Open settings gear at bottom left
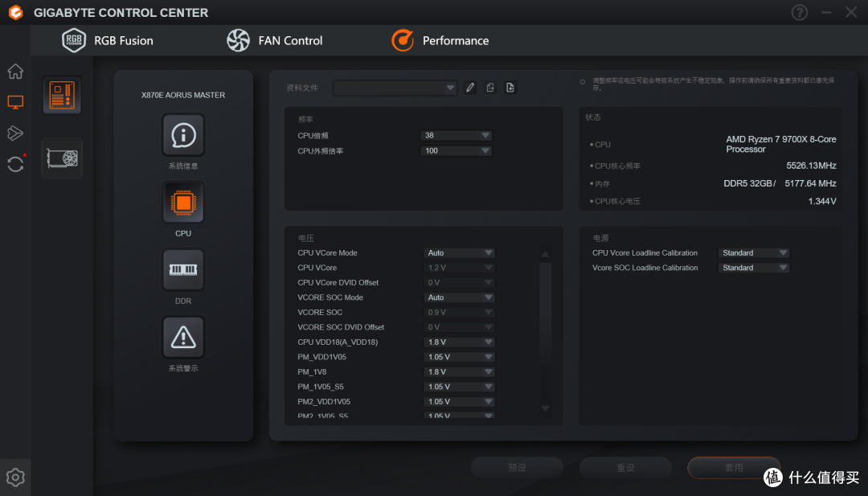 coord(15,478)
